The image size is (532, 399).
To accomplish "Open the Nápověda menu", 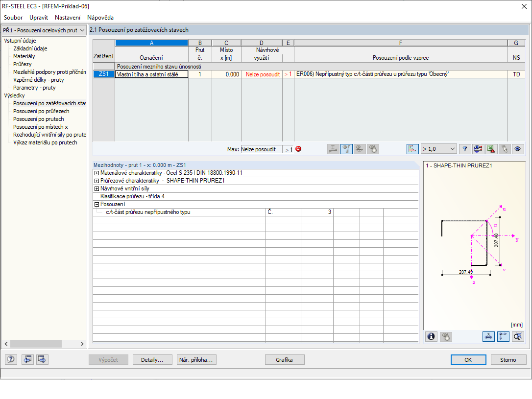I will [100, 18].
